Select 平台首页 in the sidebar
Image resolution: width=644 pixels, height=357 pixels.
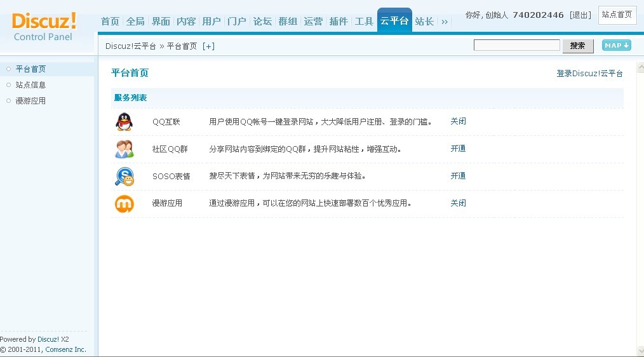pyautogui.click(x=31, y=69)
